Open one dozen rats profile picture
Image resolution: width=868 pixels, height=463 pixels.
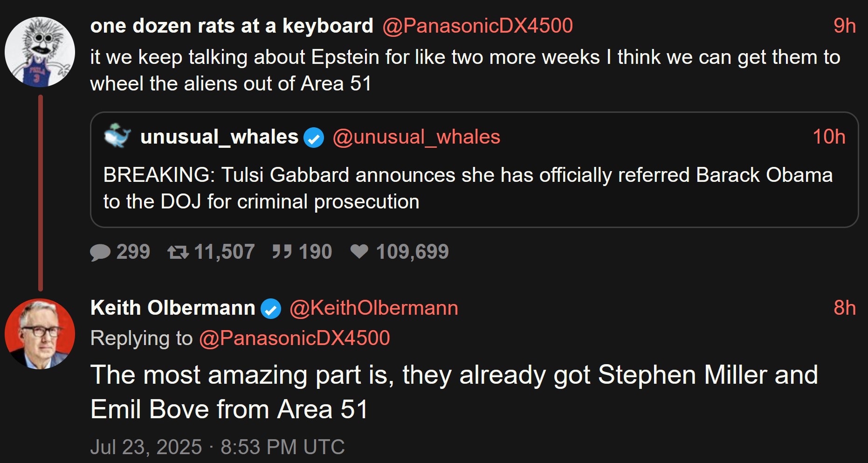40,52
